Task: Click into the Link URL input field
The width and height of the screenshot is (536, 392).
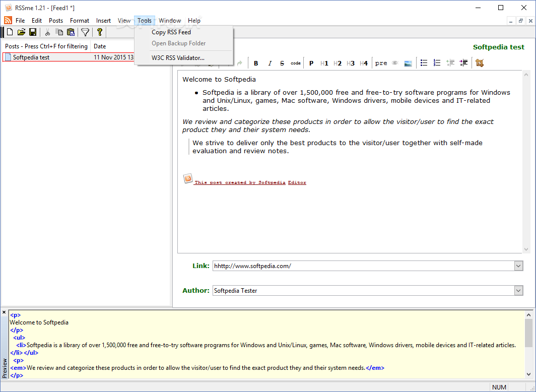Action: pyautogui.click(x=363, y=266)
